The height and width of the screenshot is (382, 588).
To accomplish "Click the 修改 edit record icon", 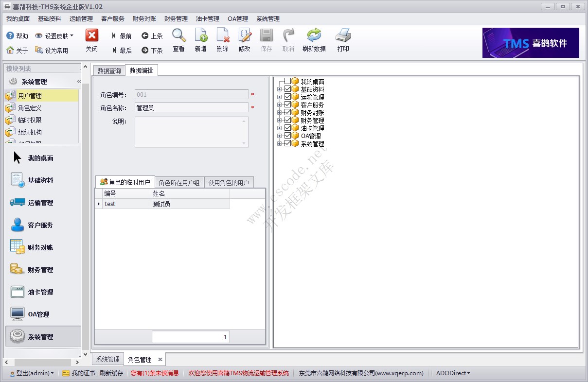I will point(245,35).
